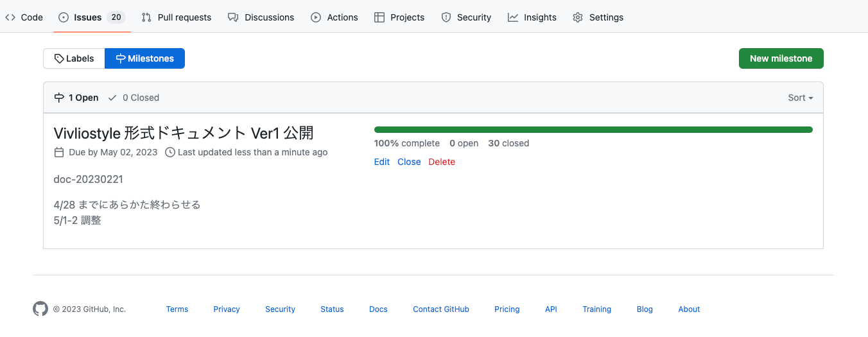
Task: Open the Actions tab
Action: pyautogui.click(x=334, y=17)
